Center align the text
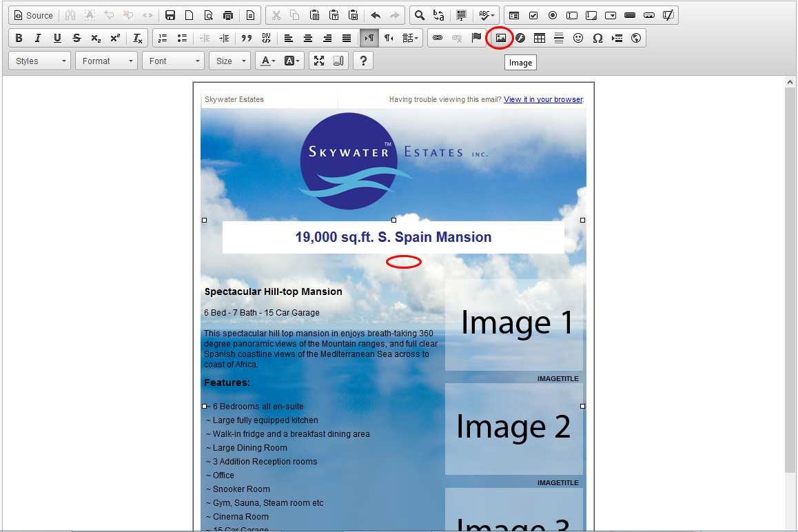This screenshot has height=532, width=798. tap(308, 38)
